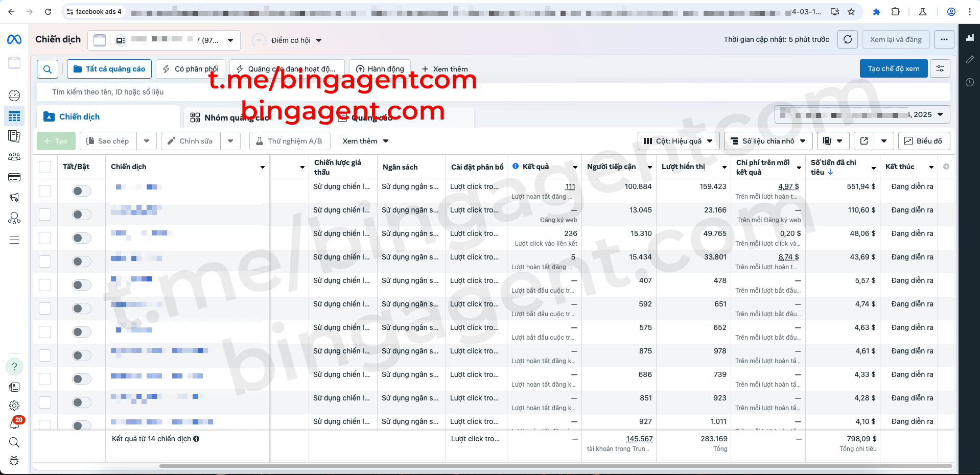
Task: Click the horizontal table scrollbar
Action: (555, 466)
